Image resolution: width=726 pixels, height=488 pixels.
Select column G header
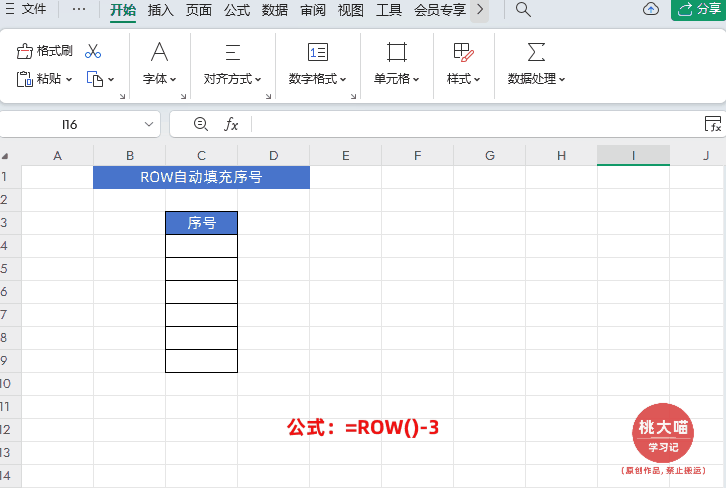coord(489,156)
